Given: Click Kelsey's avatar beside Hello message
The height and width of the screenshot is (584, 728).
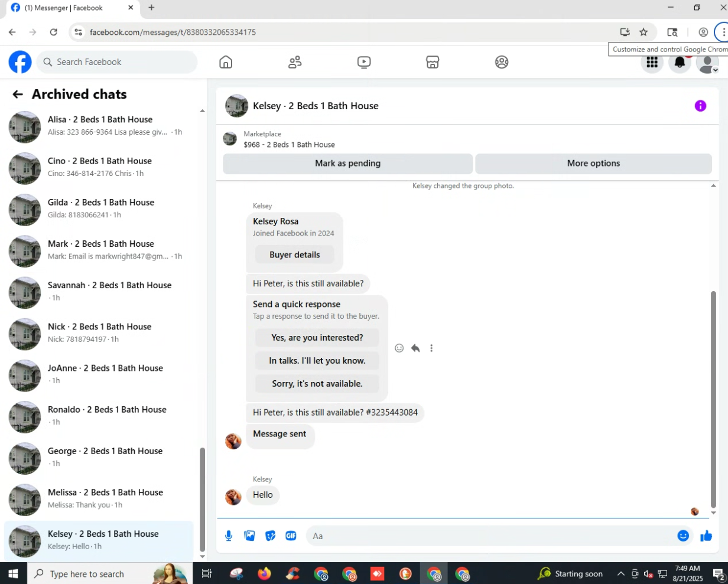Looking at the screenshot, I should point(233,497).
